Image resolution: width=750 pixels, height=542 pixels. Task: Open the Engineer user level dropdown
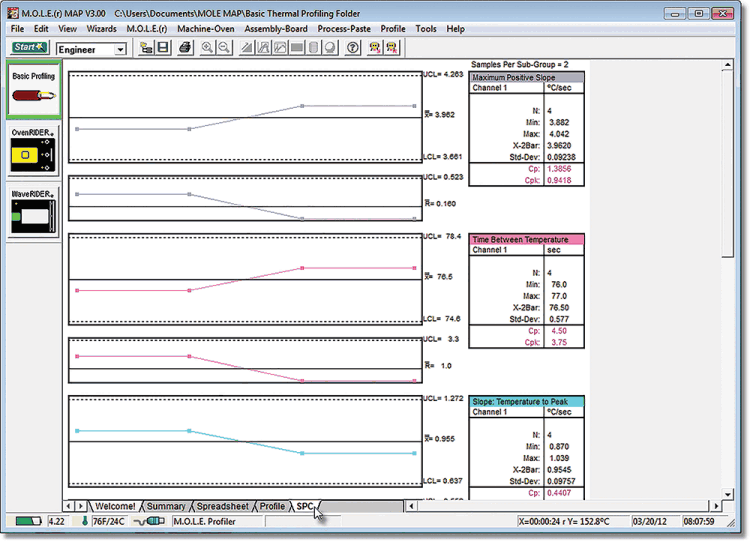[120, 49]
